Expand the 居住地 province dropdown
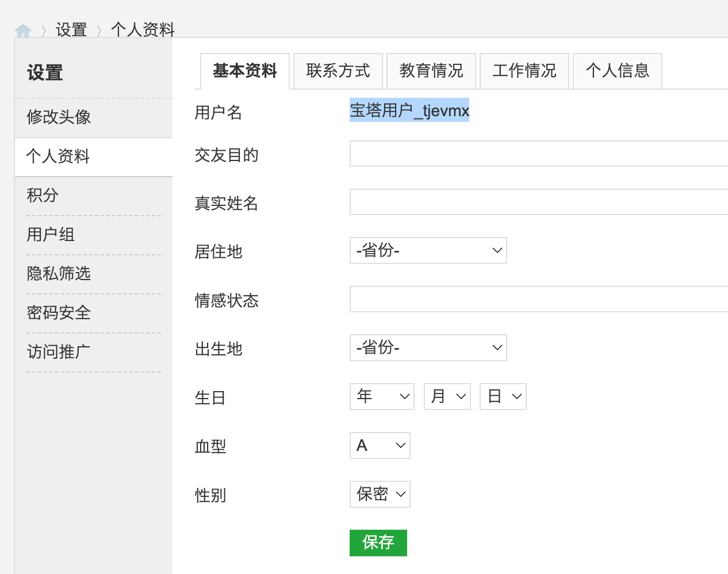The image size is (728, 574). pyautogui.click(x=428, y=251)
